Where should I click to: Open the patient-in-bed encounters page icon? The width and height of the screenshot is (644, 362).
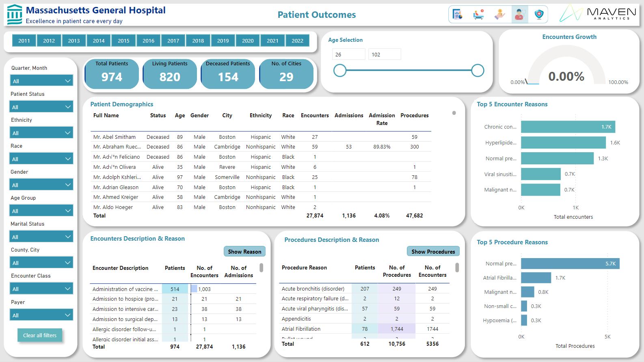click(479, 15)
